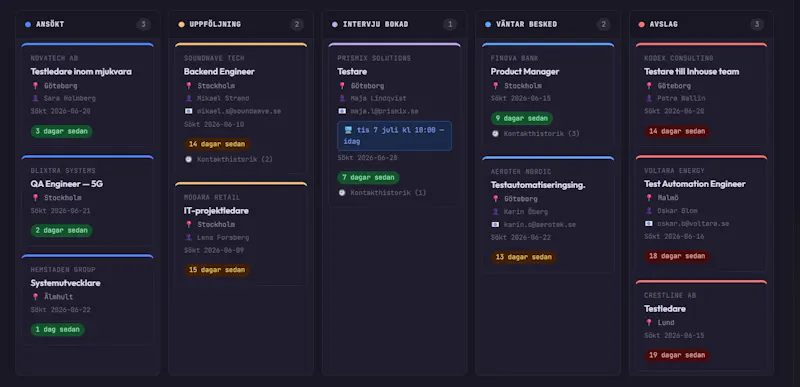Click the location pin on Modara Retail card
Viewport: 800px width, 387px height.
(x=189, y=224)
